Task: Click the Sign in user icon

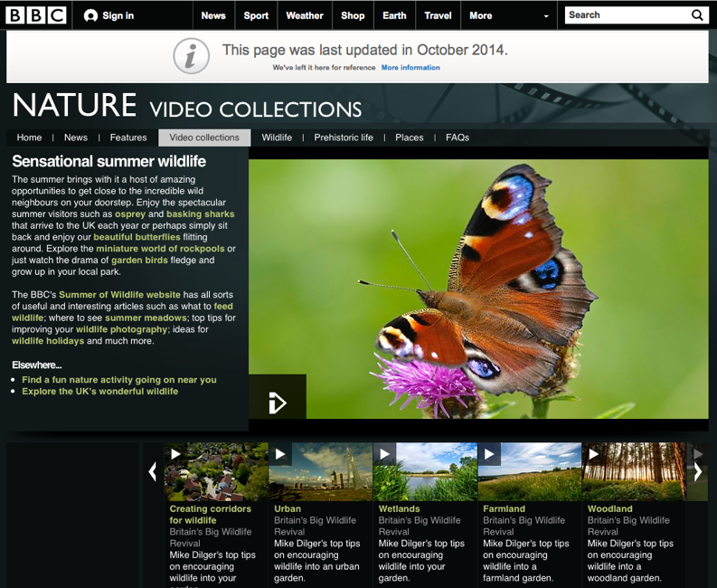Action: tap(90, 15)
